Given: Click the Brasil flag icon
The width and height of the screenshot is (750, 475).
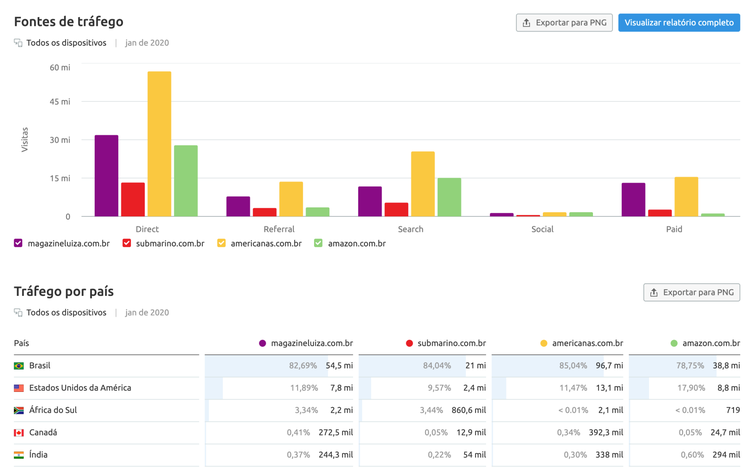Looking at the screenshot, I should point(19,366).
